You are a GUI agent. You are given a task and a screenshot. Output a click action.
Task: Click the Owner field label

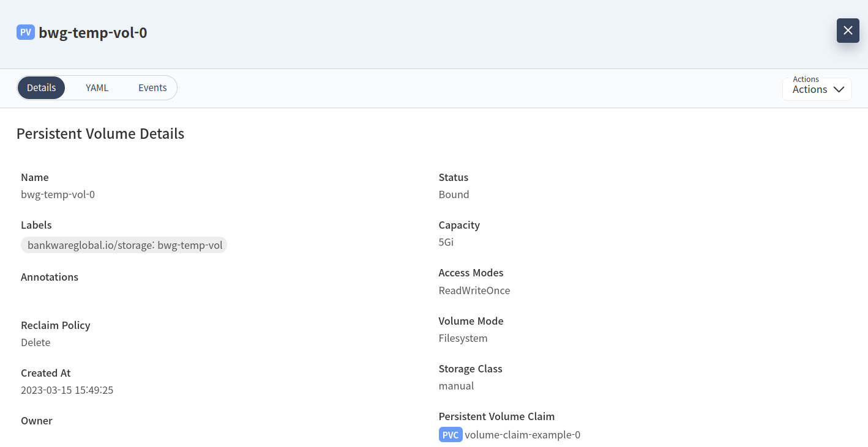click(37, 421)
